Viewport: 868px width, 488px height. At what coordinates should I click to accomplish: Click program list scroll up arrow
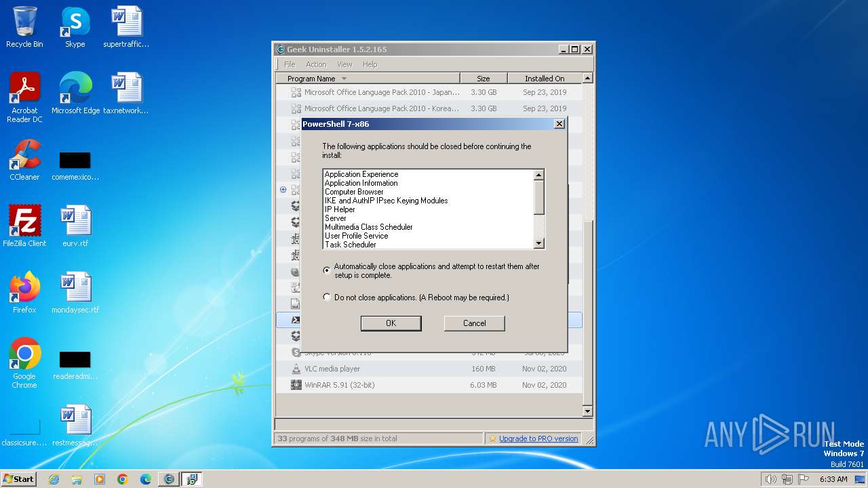588,78
